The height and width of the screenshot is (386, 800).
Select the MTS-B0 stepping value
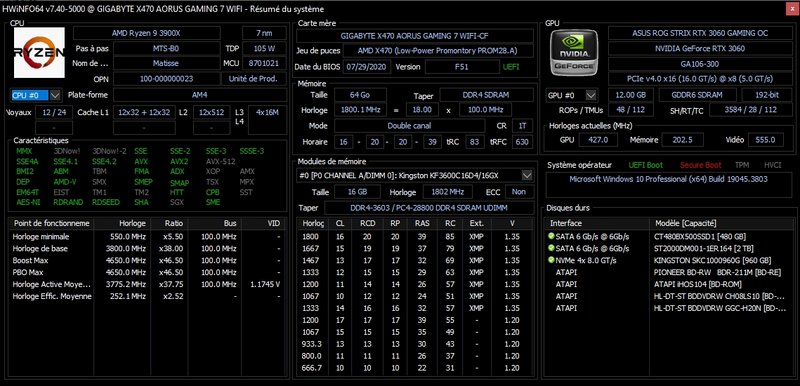point(166,48)
